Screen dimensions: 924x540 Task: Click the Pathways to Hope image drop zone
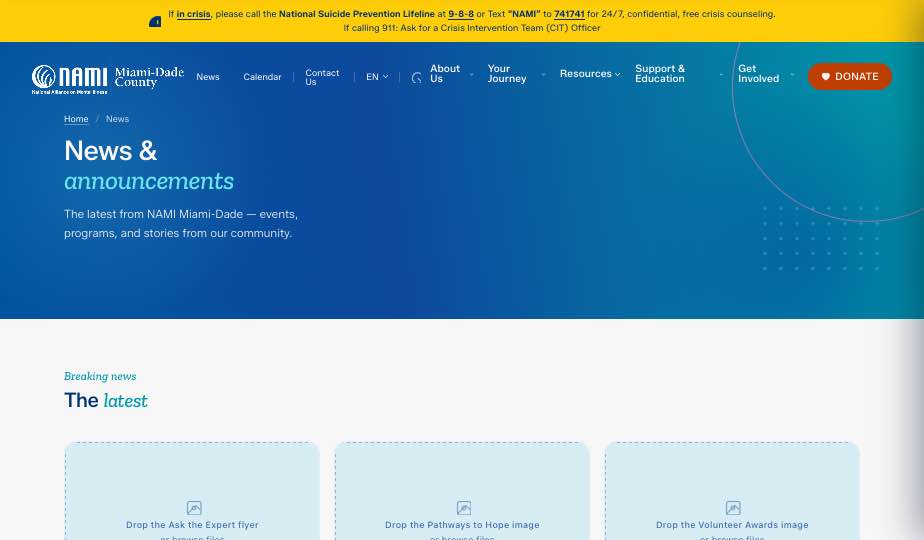pos(462,491)
